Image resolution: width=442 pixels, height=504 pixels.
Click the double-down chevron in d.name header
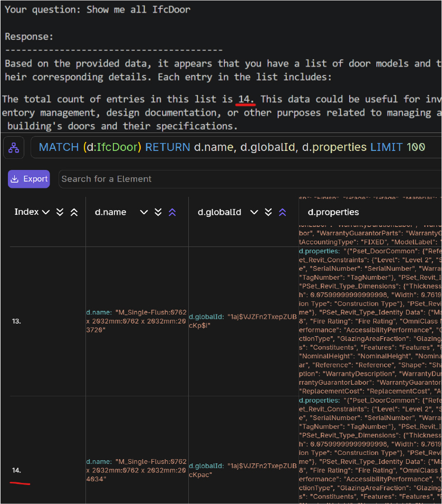click(158, 212)
